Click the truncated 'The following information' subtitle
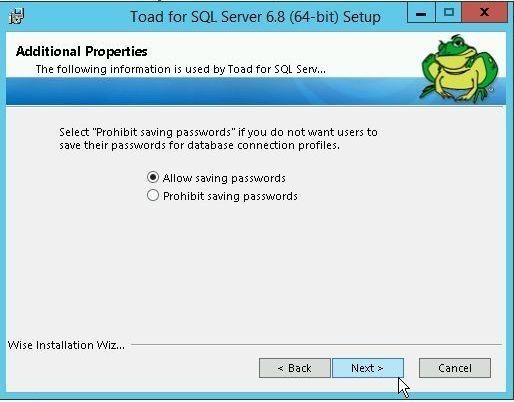514x402 pixels. 181,69
